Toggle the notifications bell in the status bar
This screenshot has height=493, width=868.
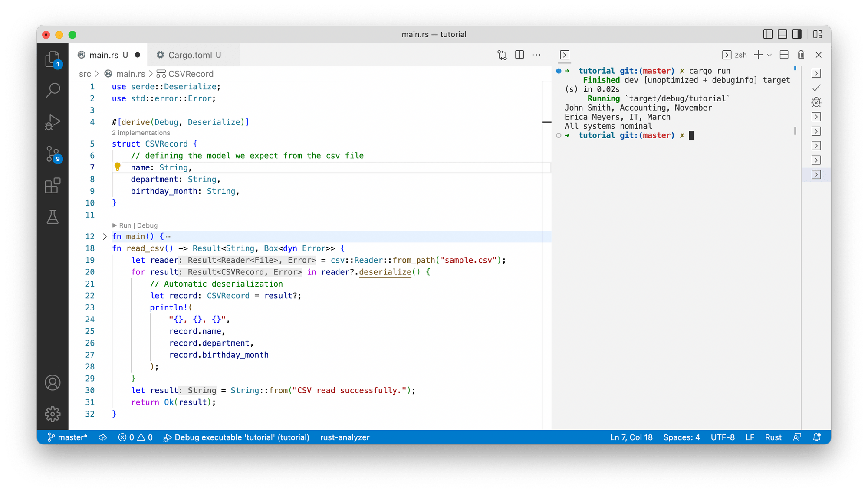816,437
